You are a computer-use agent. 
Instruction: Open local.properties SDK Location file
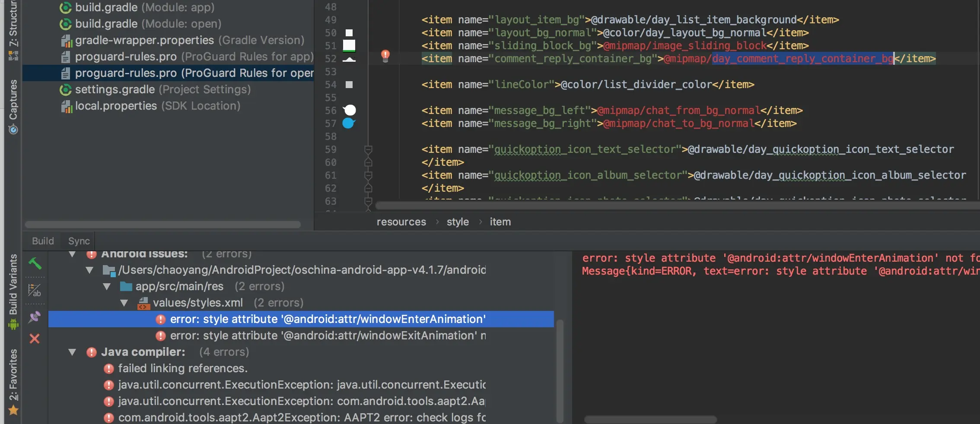pos(157,106)
